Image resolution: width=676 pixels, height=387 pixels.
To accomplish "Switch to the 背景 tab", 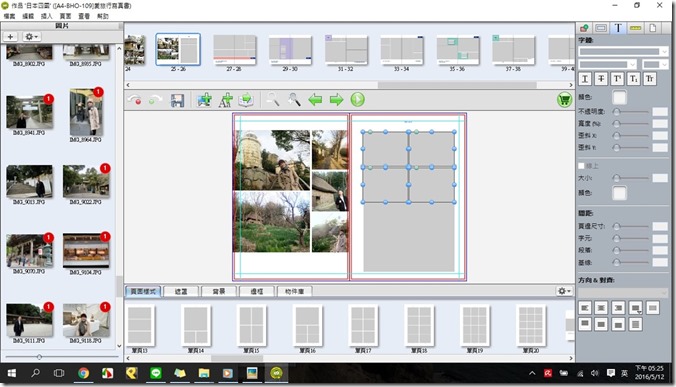I will (x=219, y=291).
